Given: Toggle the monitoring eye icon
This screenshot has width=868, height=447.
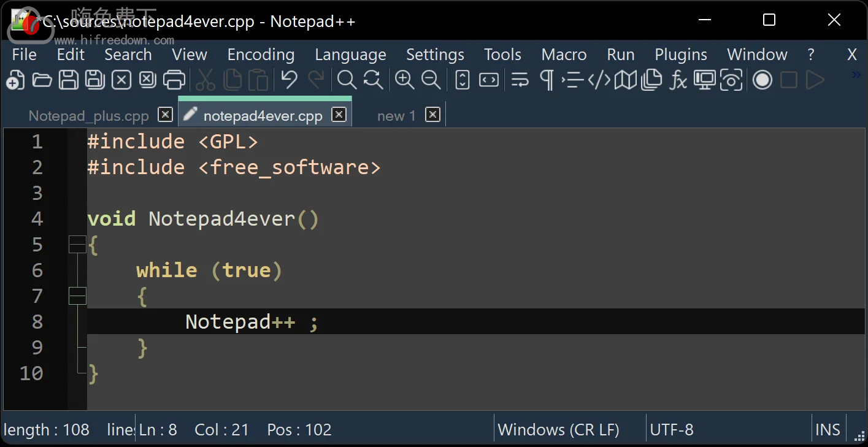Looking at the screenshot, I should (731, 80).
